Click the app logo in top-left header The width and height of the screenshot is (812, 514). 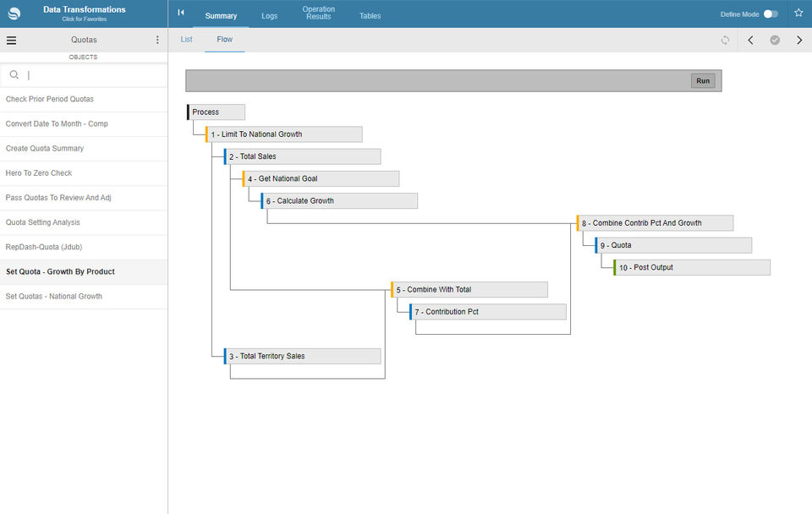[x=14, y=14]
